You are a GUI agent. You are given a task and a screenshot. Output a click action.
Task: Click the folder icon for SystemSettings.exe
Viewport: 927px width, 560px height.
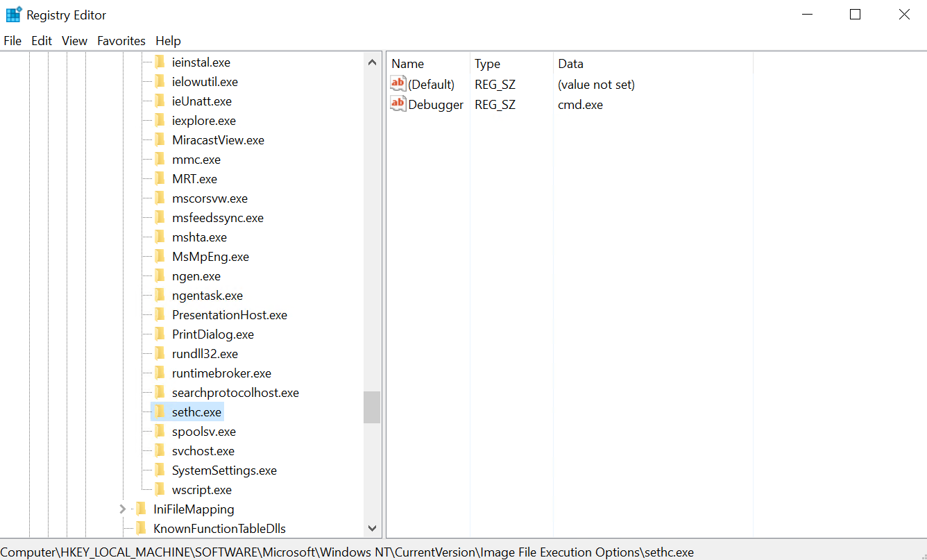click(160, 470)
